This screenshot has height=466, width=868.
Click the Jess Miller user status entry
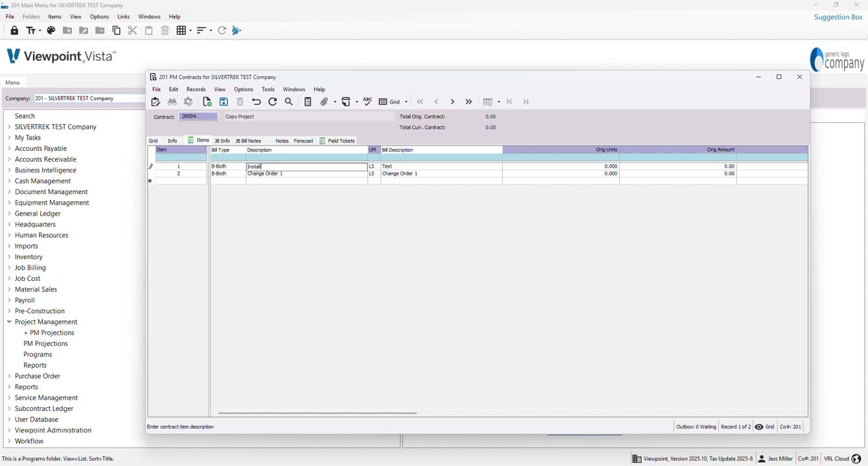point(775,459)
